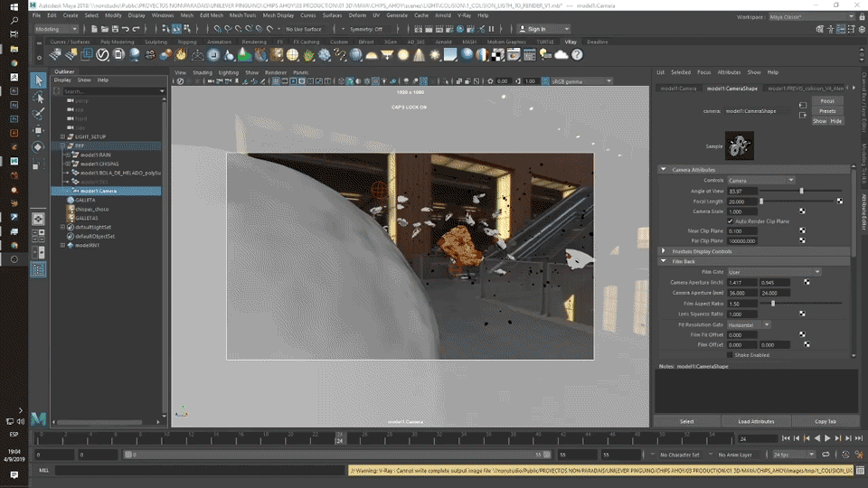Open the Film Gate User dropdown
The image size is (868, 488).
(x=774, y=272)
